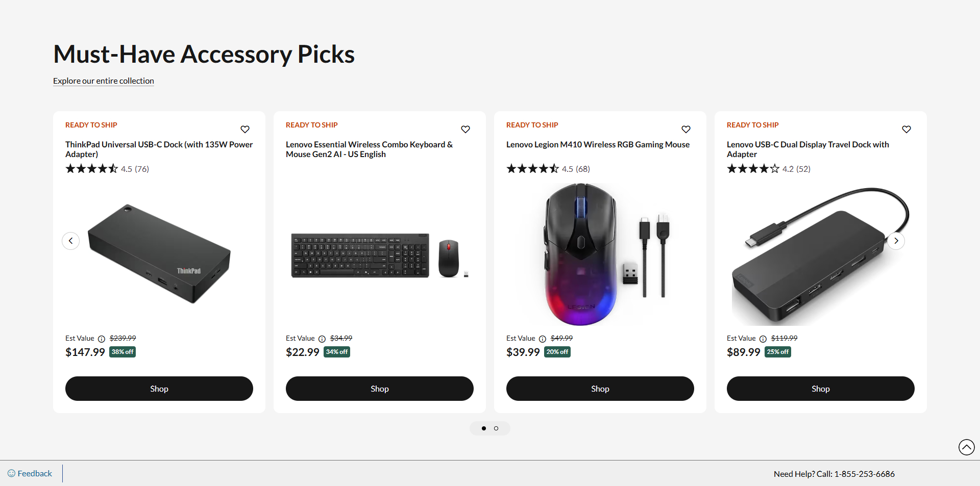Favorite the Lenovo Essential Wireless Combo Keyboard

[x=465, y=129]
